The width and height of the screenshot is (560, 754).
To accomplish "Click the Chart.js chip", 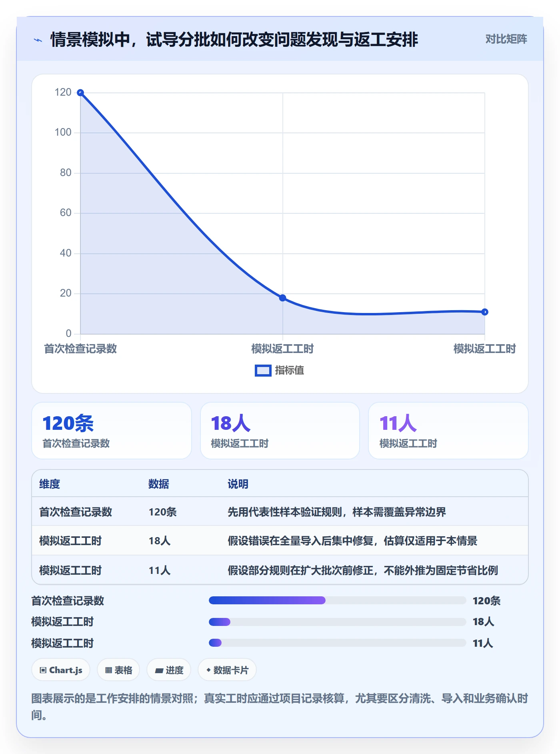I will point(61,670).
